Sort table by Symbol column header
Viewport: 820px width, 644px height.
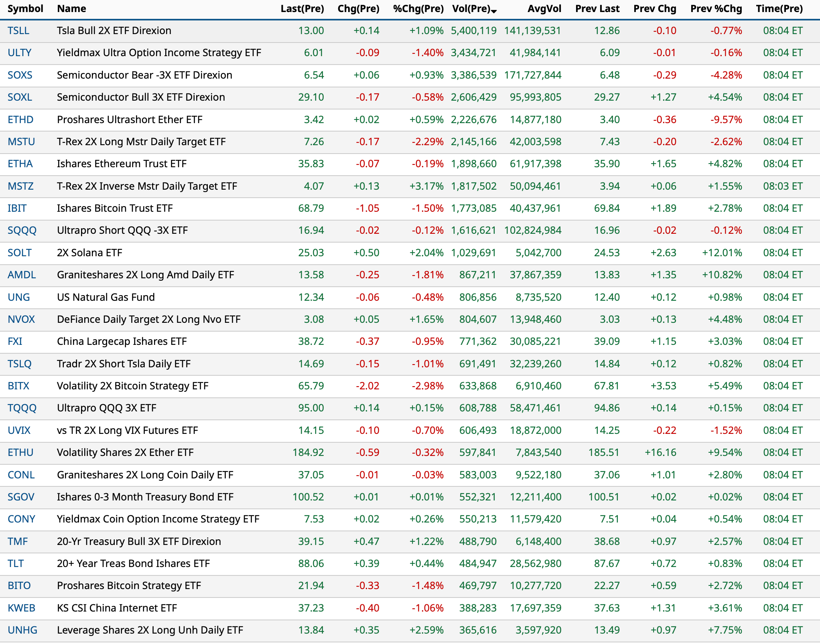(x=25, y=9)
